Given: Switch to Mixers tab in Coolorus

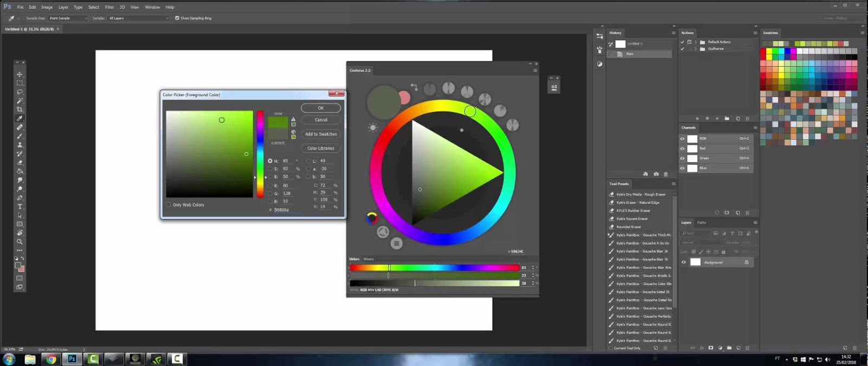Looking at the screenshot, I should click(368, 259).
